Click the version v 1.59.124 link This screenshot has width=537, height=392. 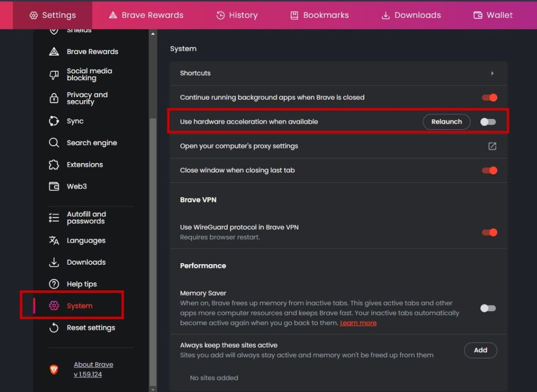pyautogui.click(x=88, y=375)
